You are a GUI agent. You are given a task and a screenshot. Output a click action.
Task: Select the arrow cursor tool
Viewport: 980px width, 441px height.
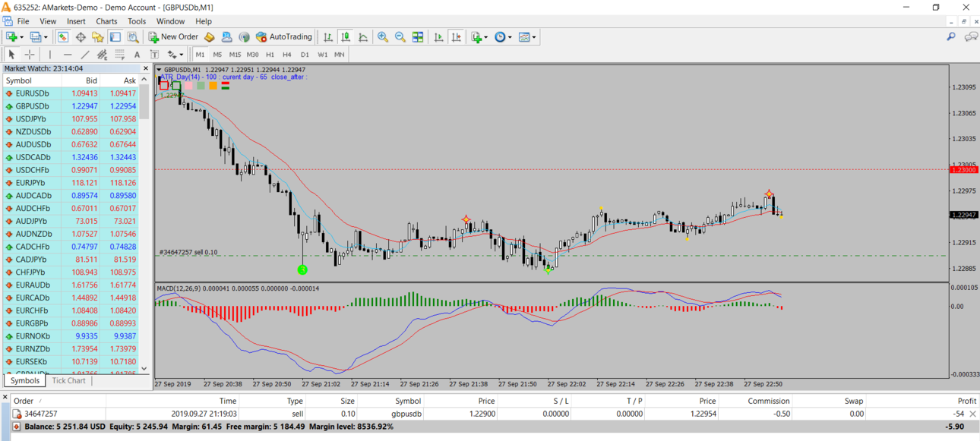[11, 55]
